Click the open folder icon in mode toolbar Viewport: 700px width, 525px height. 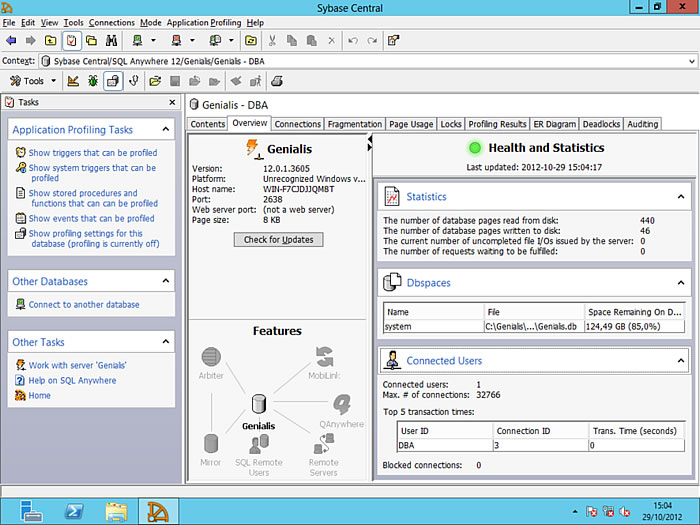pyautogui.click(x=155, y=81)
